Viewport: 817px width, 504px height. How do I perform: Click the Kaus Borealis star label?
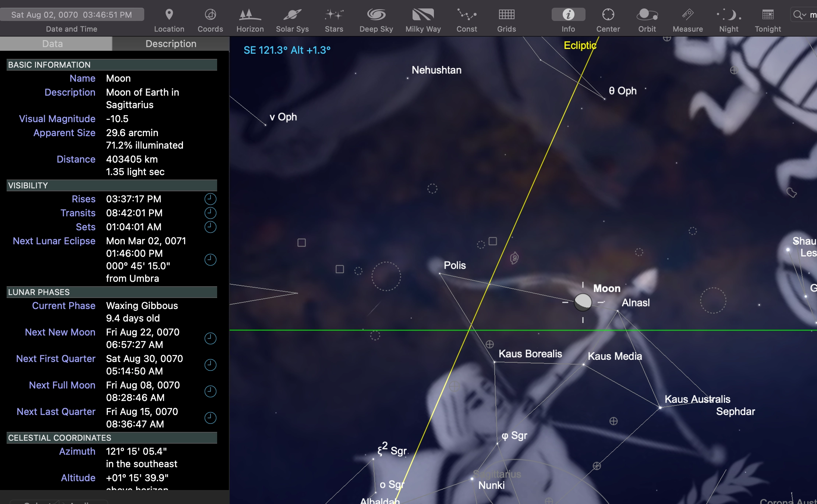[530, 354]
